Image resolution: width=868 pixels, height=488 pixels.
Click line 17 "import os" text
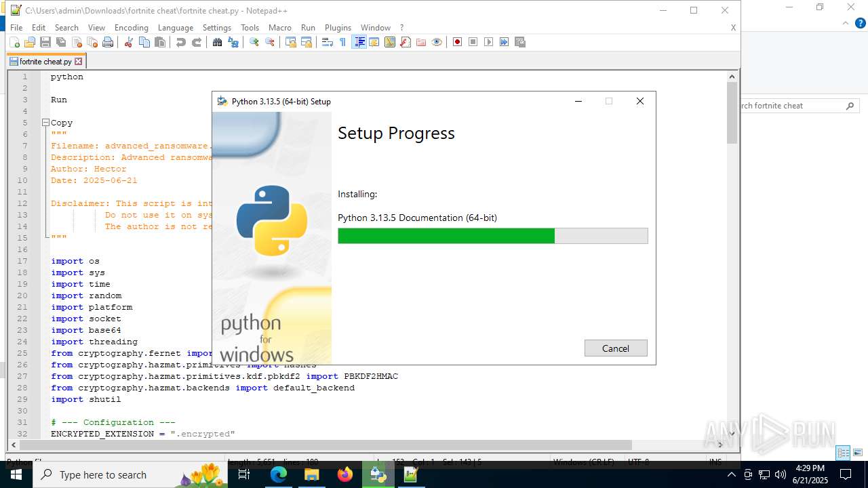coord(75,261)
